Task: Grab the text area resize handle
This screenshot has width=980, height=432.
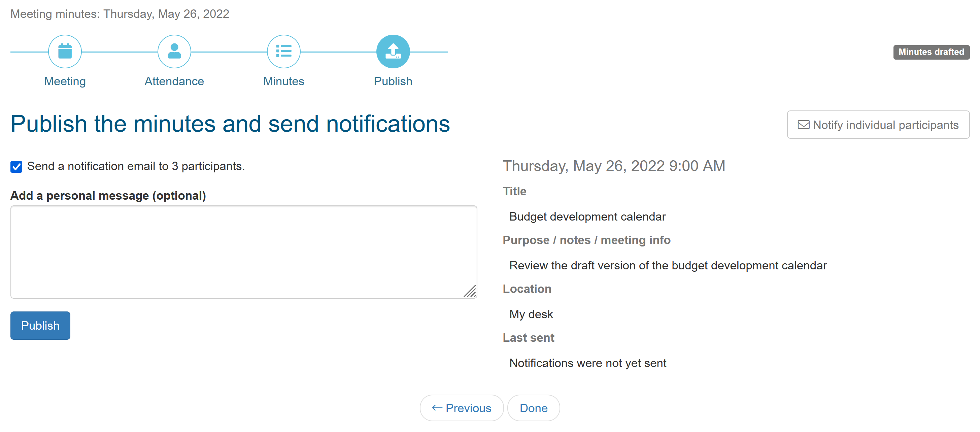Action: [470, 292]
